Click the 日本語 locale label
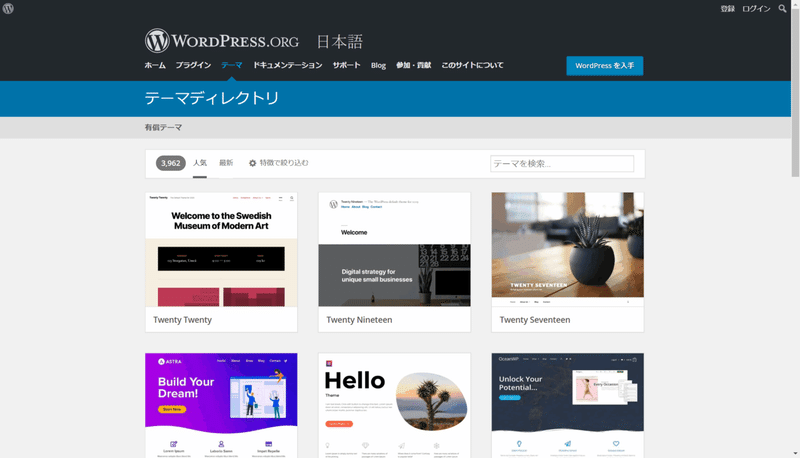Image resolution: width=800 pixels, height=458 pixels. tap(340, 41)
